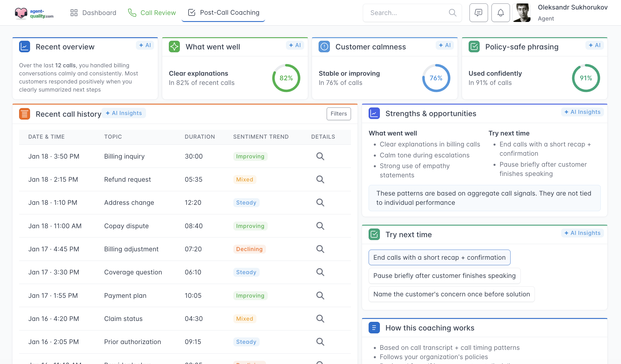Screen dimensions: 621x364
Task: Open the Filters dropdown for call history
Action: (x=339, y=114)
